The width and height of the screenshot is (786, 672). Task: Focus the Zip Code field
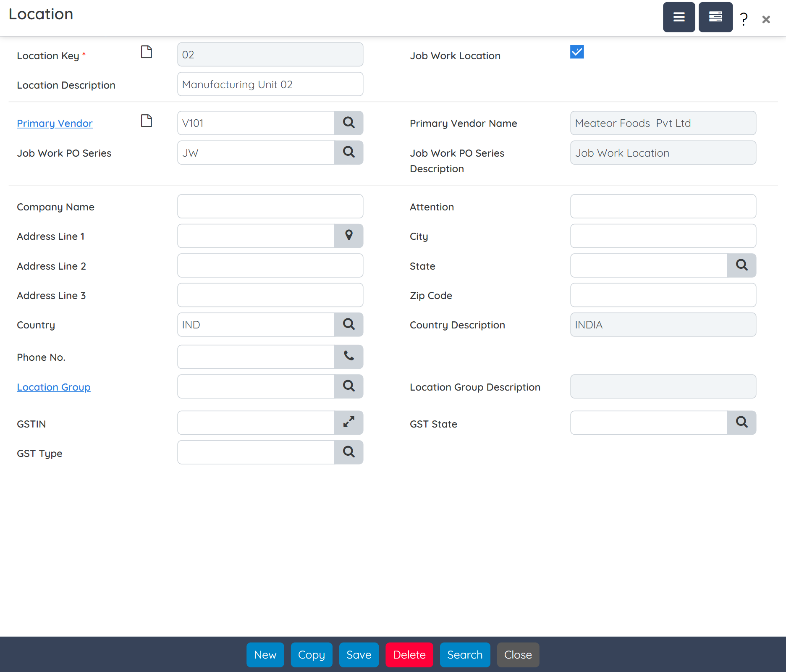click(x=663, y=295)
